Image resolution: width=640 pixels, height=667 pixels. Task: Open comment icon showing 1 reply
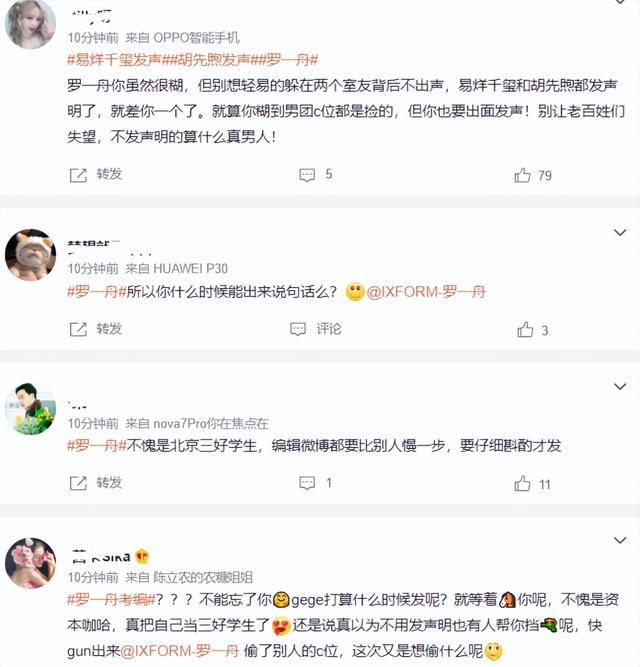pos(307,483)
